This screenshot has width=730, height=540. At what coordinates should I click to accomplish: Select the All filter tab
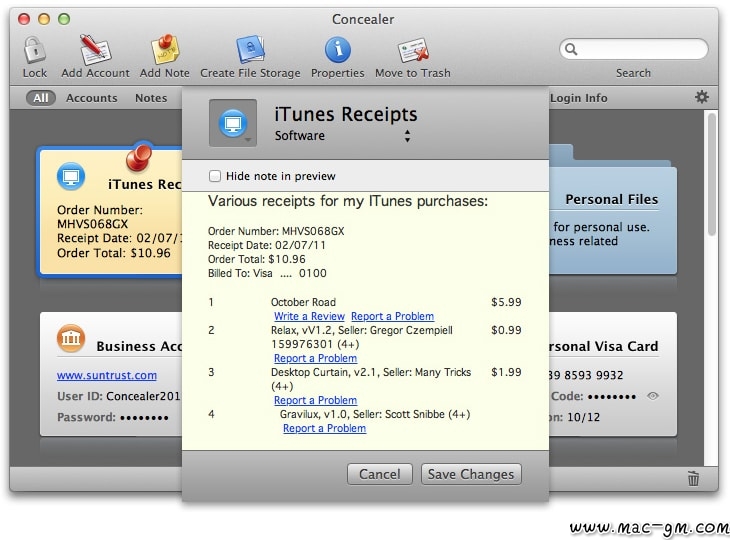(x=41, y=98)
